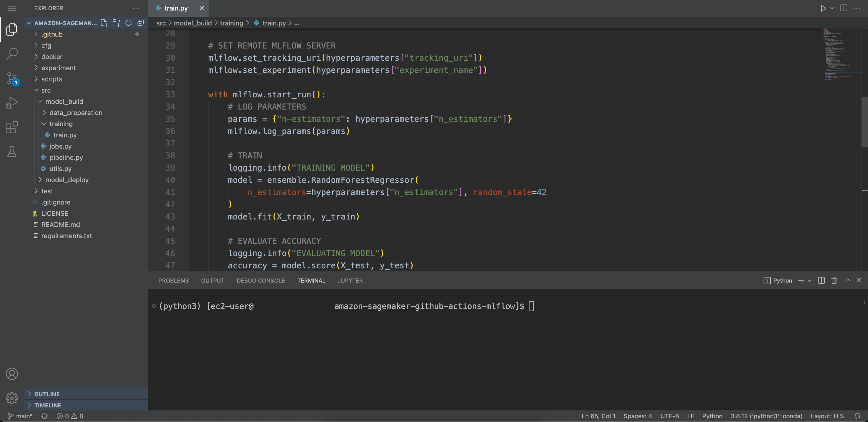
Task: Open the Testing flask view
Action: 12,152
